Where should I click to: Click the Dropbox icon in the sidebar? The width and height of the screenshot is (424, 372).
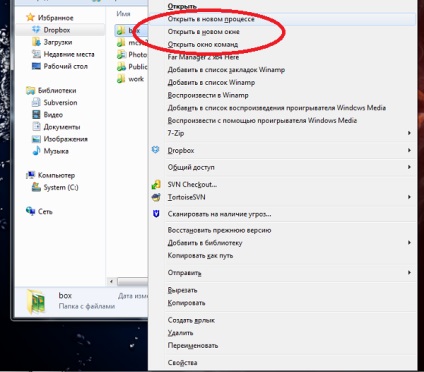(36, 30)
